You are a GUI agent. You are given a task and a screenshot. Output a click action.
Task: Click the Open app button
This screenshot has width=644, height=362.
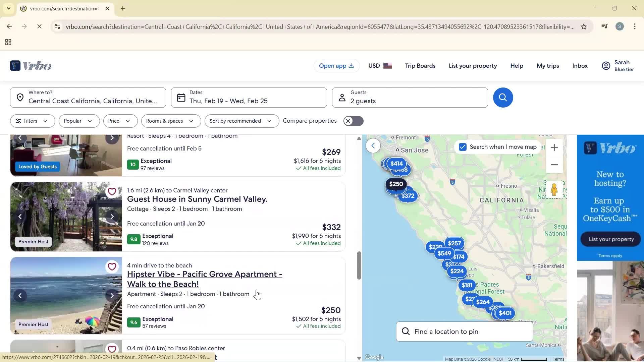336,66
